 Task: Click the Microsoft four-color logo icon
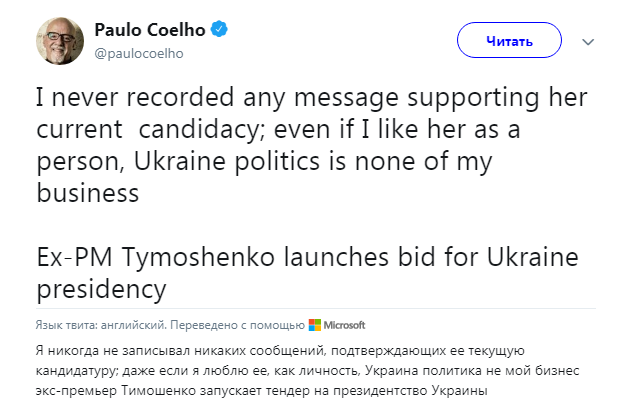(315, 325)
